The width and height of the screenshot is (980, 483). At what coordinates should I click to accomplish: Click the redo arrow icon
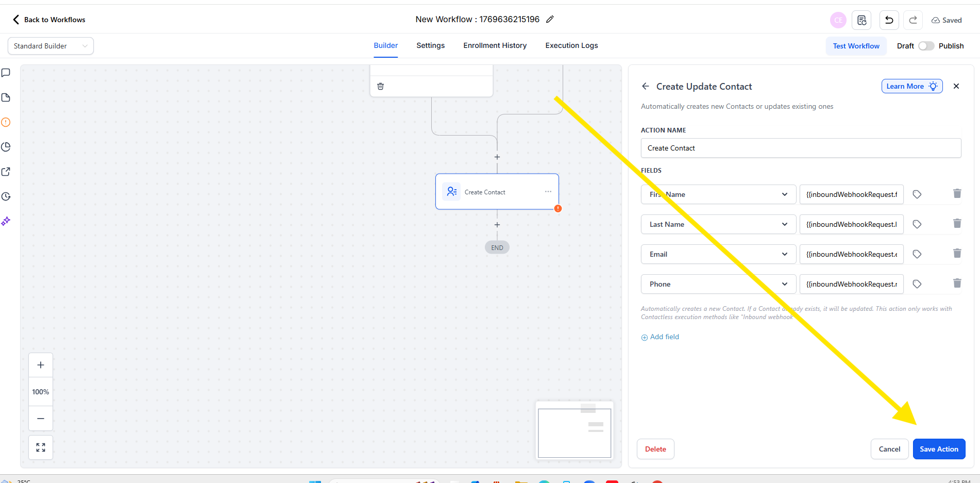coord(913,20)
